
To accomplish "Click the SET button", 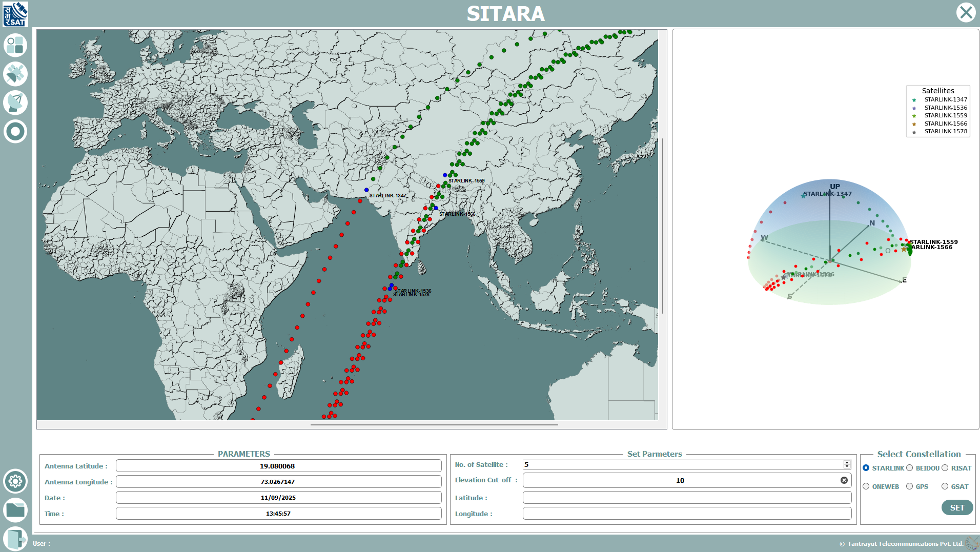I will 957,507.
